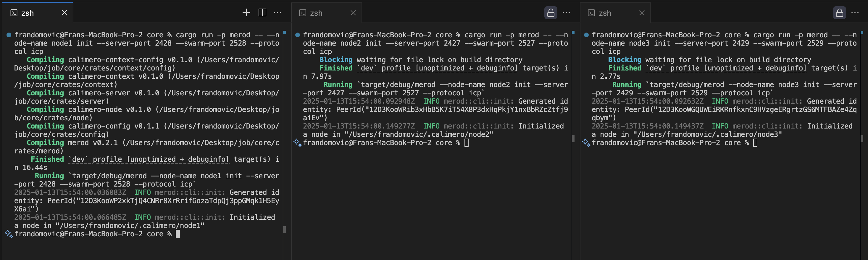The height and width of the screenshot is (260, 868).
Task: Close the middle zsh terminal tab
Action: (x=353, y=13)
